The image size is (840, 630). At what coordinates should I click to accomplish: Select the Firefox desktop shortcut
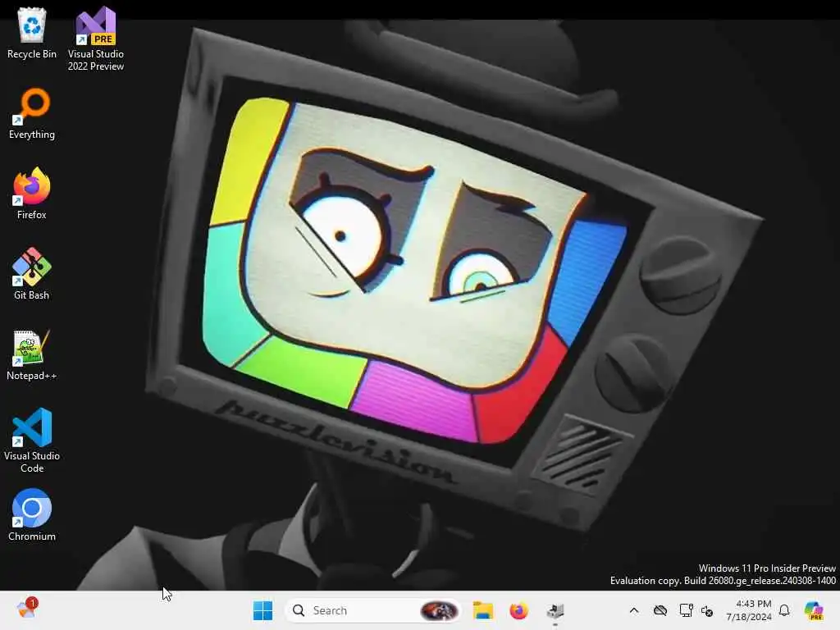(32, 194)
